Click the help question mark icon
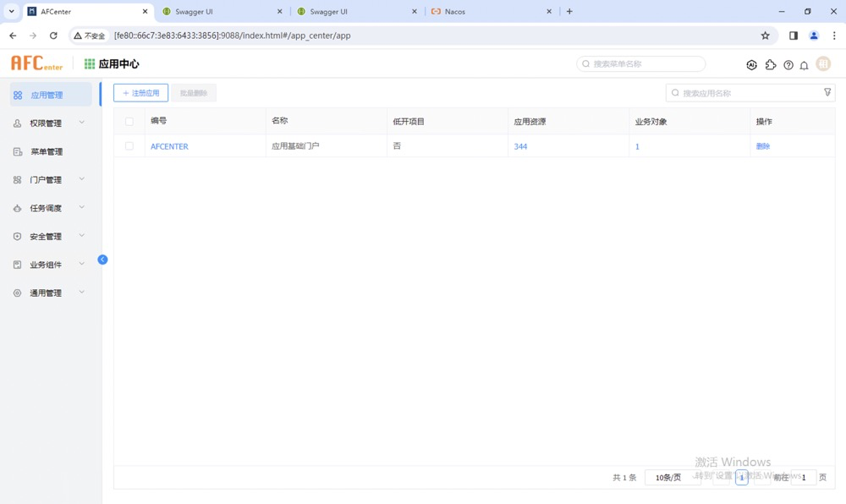The width and height of the screenshot is (846, 504). (x=788, y=65)
